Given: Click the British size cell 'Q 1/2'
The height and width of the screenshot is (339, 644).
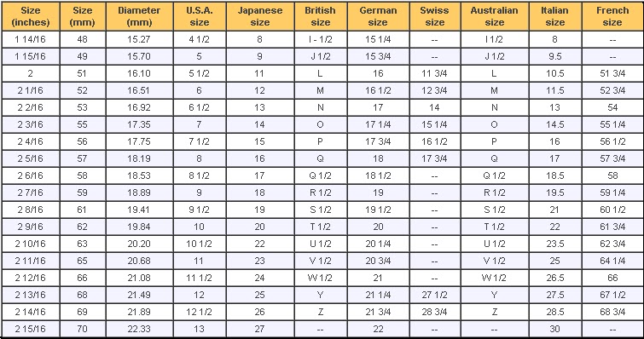Looking at the screenshot, I should coord(321,175).
